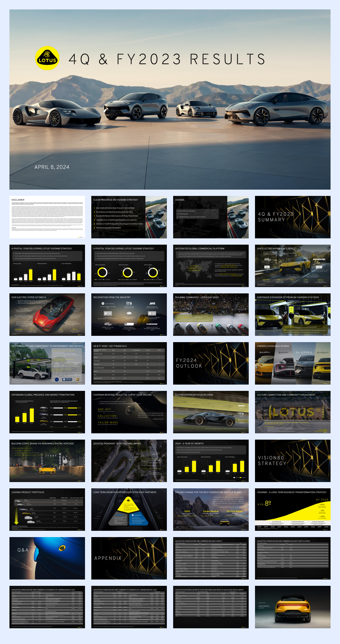Click the April 8, 2024 date text
Screen dimensions: 340x644
click(x=52, y=167)
